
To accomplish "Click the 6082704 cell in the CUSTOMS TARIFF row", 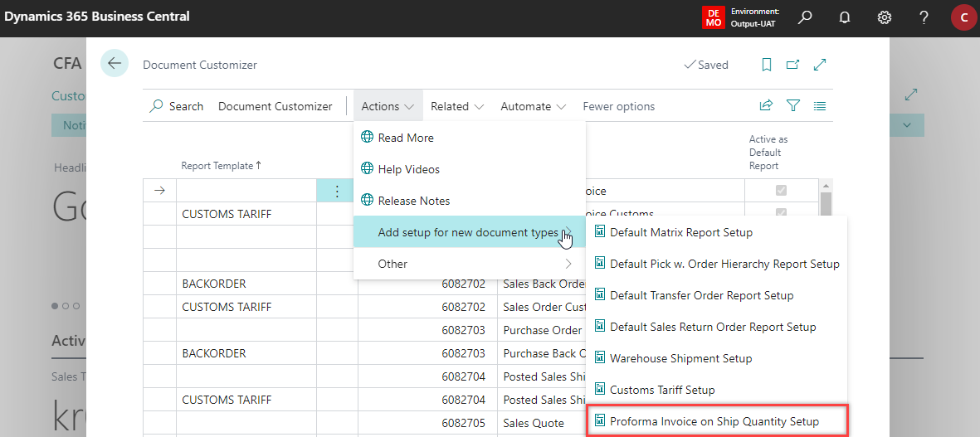I will [x=427, y=399].
